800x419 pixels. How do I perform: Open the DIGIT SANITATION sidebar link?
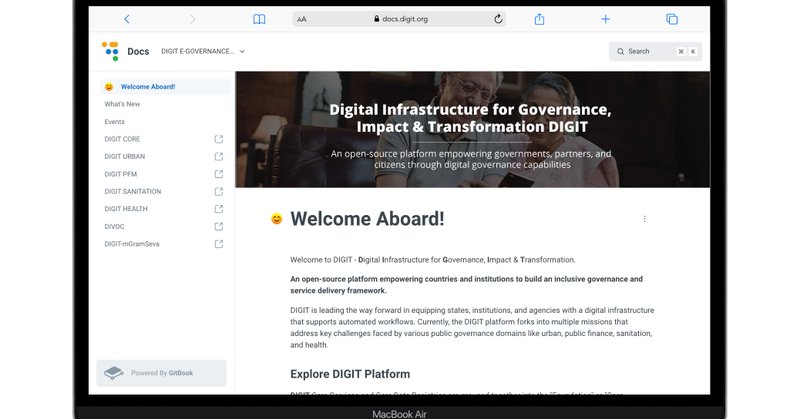pos(133,191)
